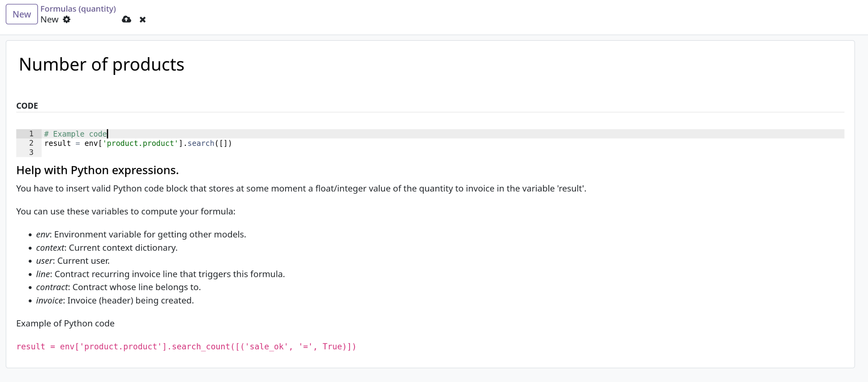Click the 'product.product' string in the code
868x382 pixels.
click(140, 143)
